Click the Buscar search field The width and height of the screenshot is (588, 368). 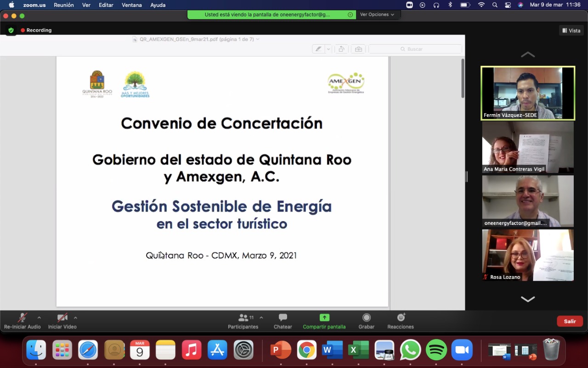pyautogui.click(x=415, y=49)
